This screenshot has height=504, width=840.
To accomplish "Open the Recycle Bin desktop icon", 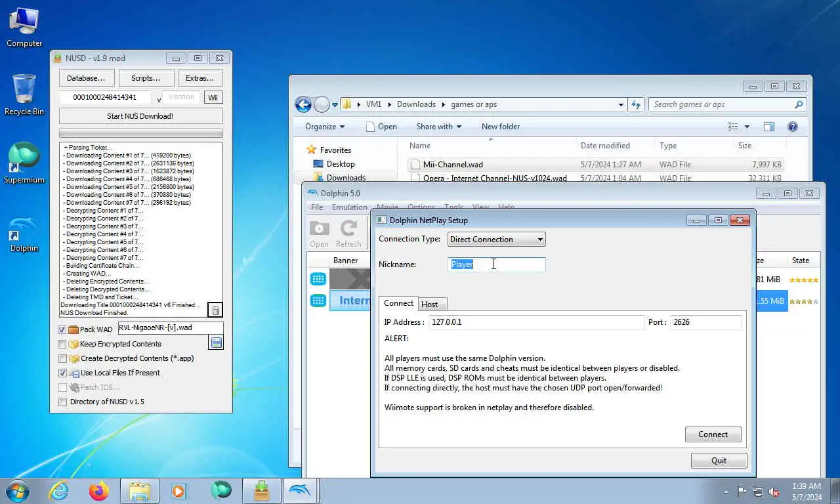I will click(24, 95).
